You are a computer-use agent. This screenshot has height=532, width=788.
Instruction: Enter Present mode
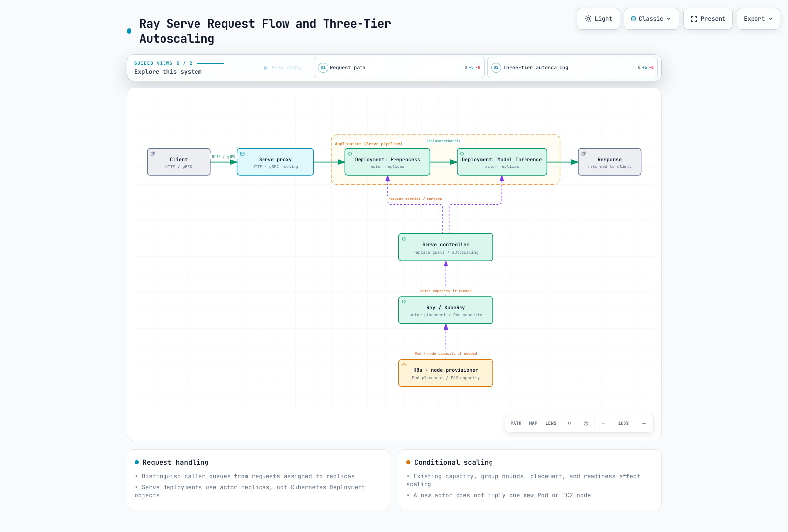pyautogui.click(x=708, y=19)
